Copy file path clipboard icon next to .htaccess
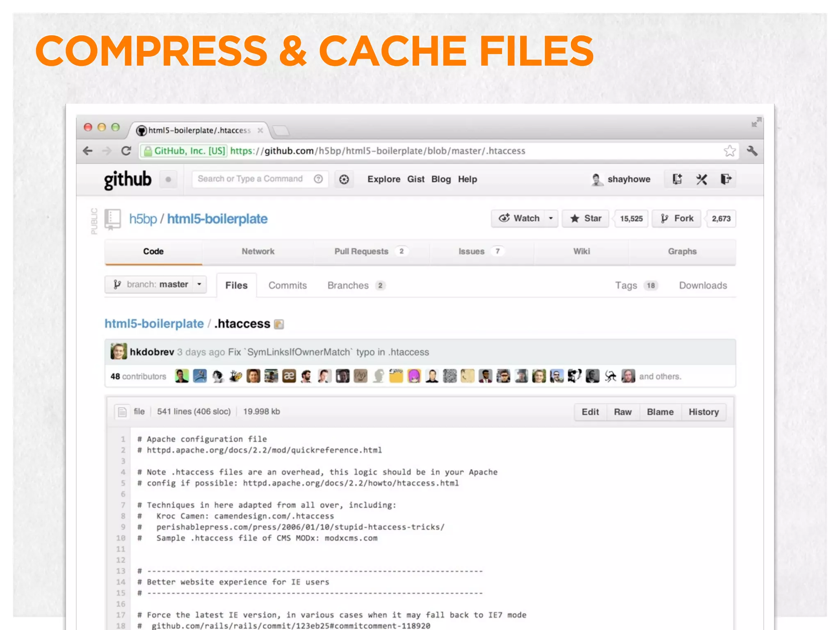 [279, 324]
